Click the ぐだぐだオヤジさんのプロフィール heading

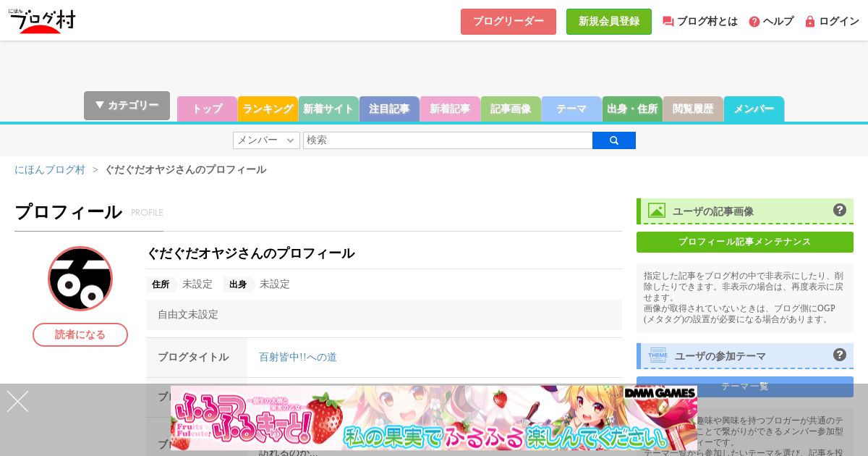click(x=251, y=253)
